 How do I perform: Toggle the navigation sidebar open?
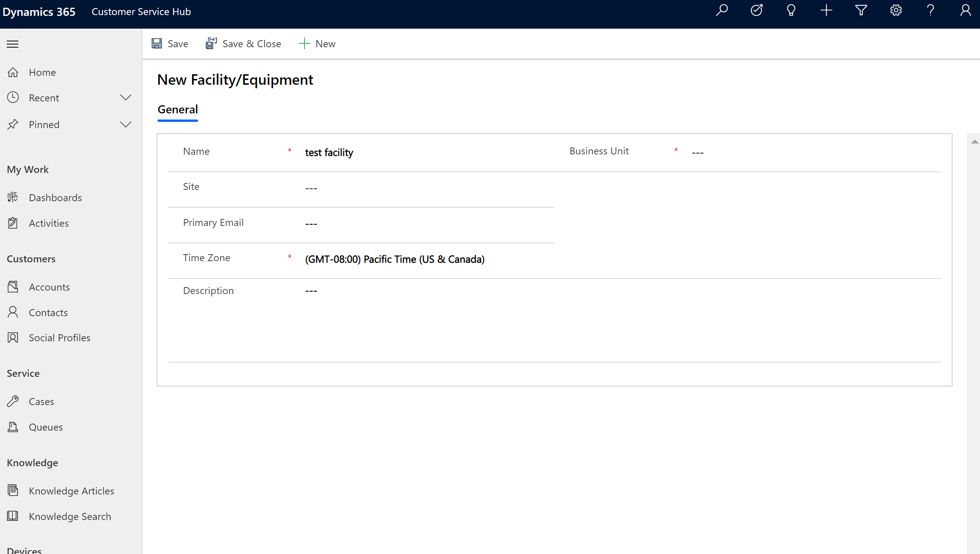[x=12, y=44]
